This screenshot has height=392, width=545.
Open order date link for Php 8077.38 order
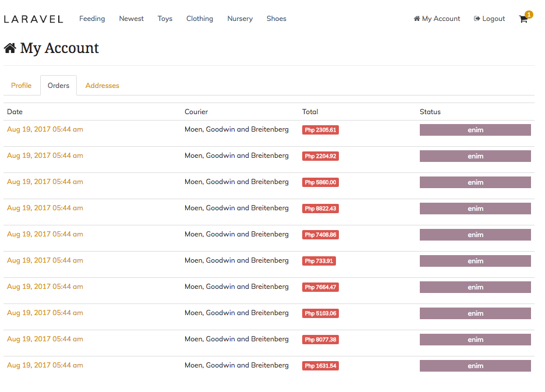45,339
